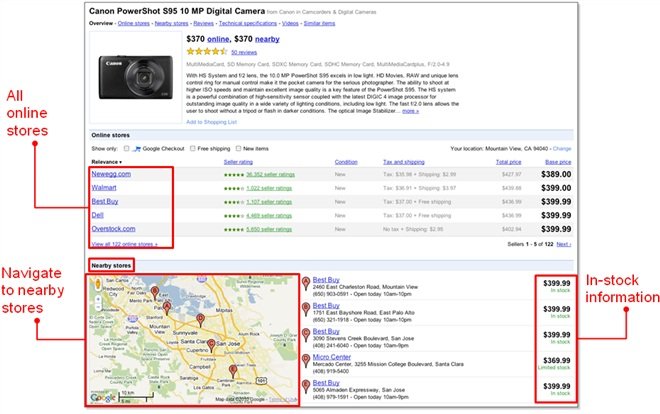Sort by Base price column header
Viewport: 660px width, 414px height.
[558, 162]
